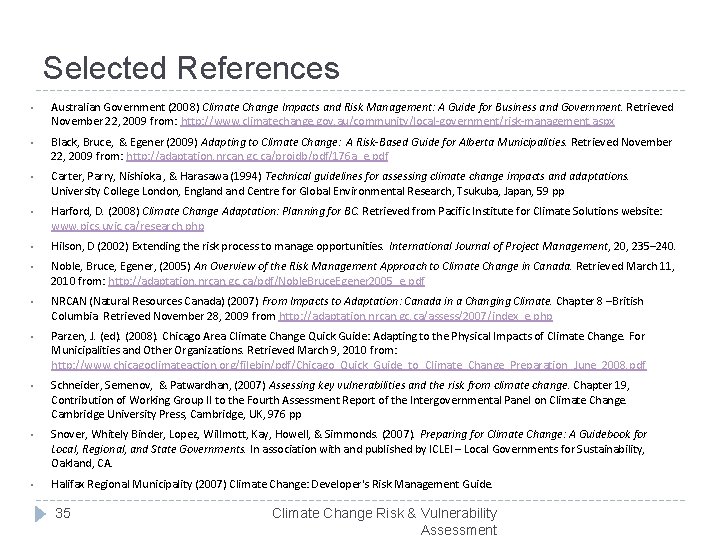Click the 'Oakland, CA' text
The image size is (720, 540).
[x=82, y=463]
